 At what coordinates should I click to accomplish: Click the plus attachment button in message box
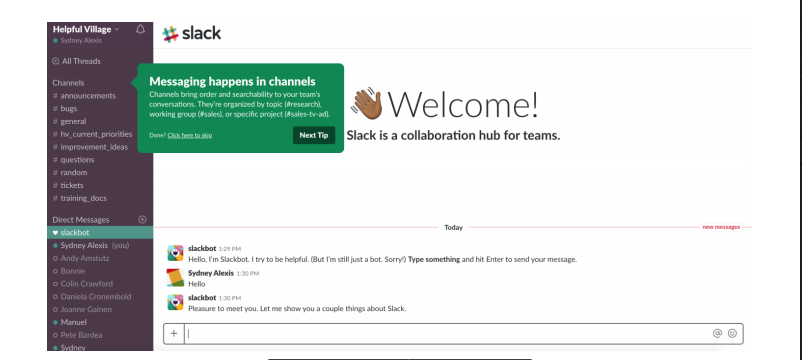tap(174, 333)
